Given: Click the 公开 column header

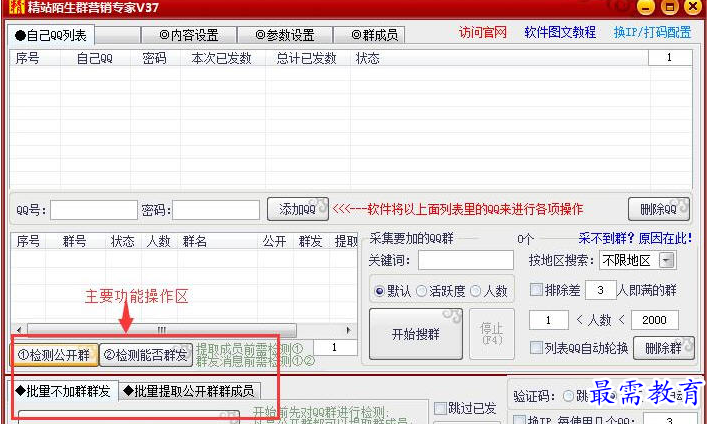Looking at the screenshot, I should 275,241.
